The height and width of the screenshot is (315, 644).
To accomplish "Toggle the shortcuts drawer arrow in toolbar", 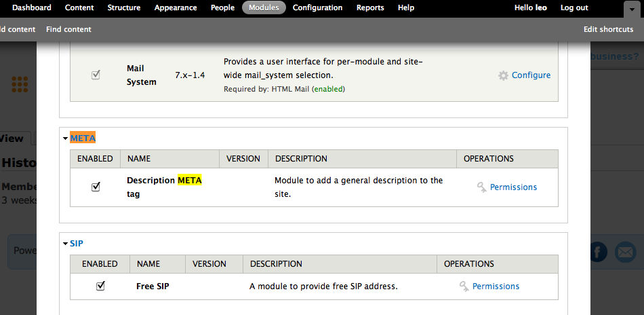I will (x=628, y=8).
